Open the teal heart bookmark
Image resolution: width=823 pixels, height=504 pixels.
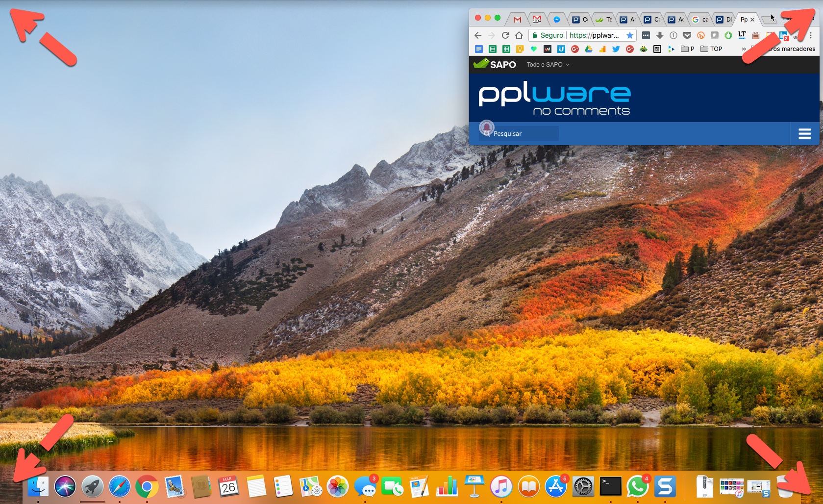tap(534, 49)
